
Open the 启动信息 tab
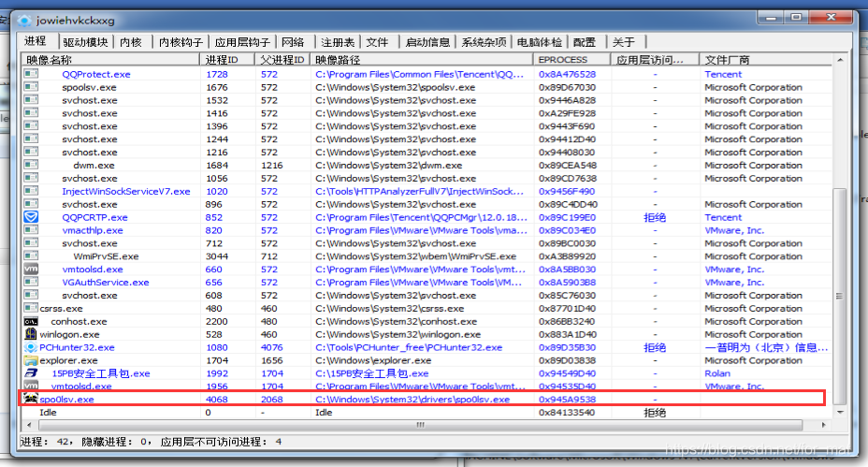tap(427, 42)
